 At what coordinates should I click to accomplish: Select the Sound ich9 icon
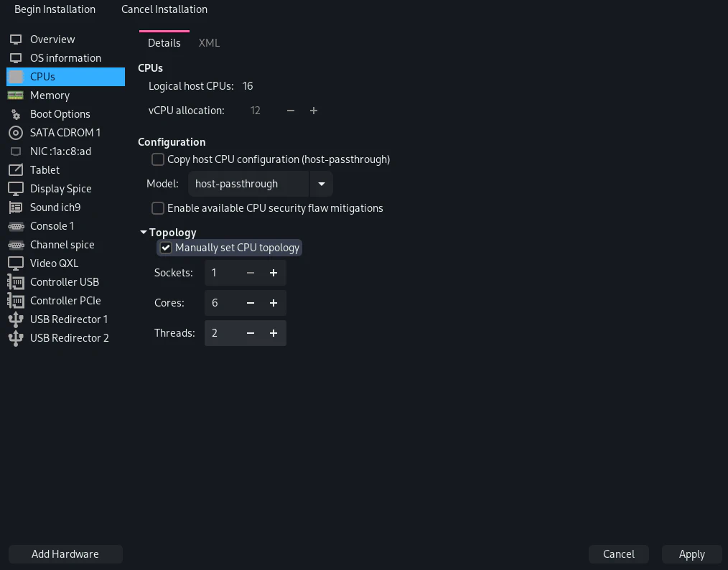pyautogui.click(x=16, y=207)
